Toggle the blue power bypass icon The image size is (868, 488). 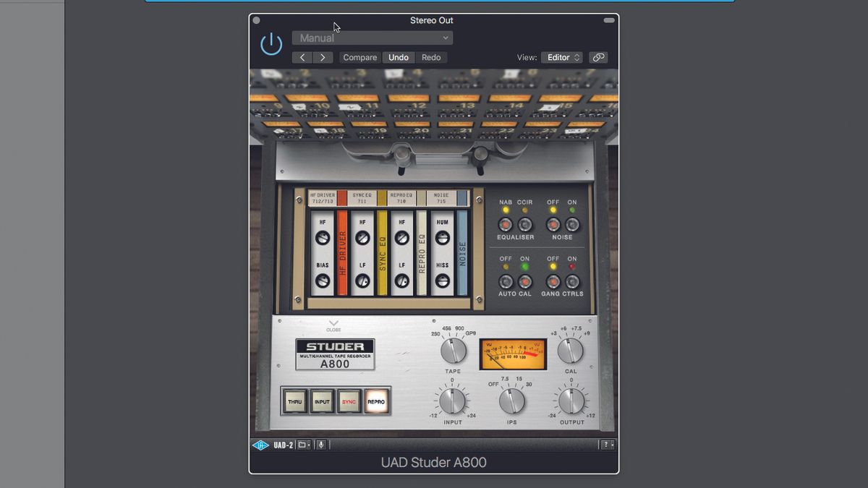(271, 43)
